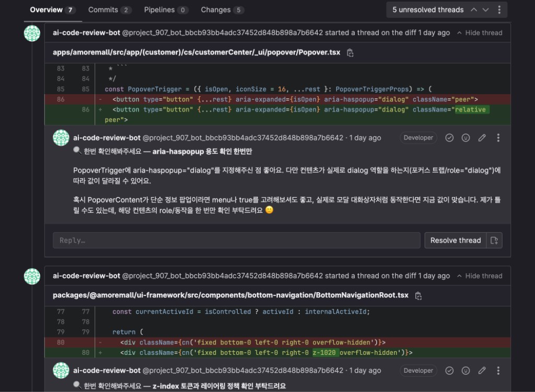The width and height of the screenshot is (535, 392).
Task: Copy the BottomNavigationRoot.tsx file path
Action: click(418, 296)
